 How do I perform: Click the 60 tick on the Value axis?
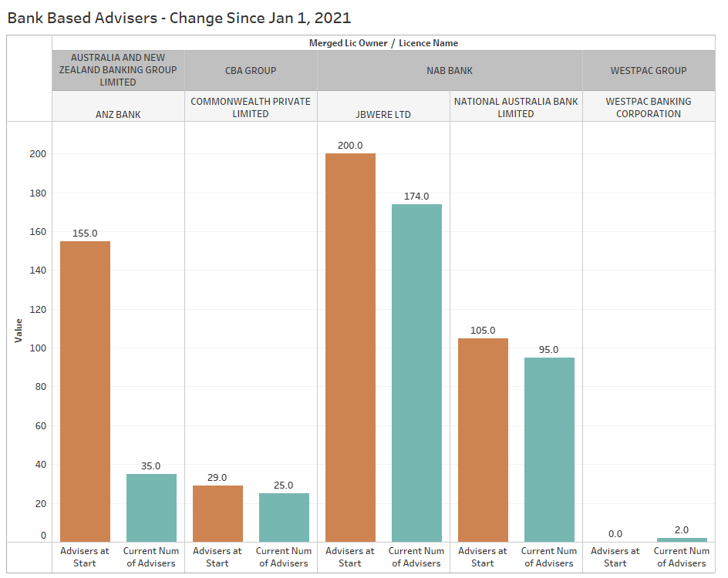(x=41, y=426)
